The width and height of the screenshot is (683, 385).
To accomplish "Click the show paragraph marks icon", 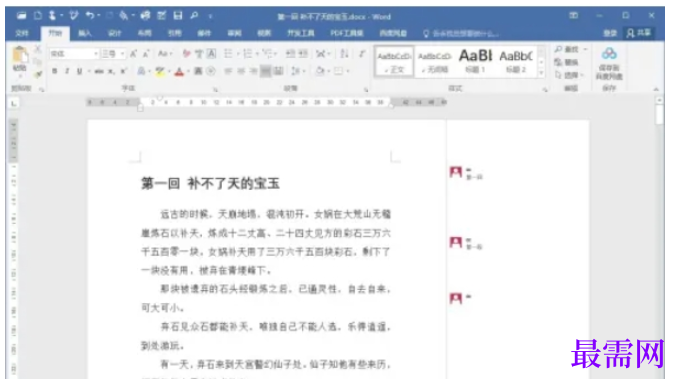I will point(362,54).
